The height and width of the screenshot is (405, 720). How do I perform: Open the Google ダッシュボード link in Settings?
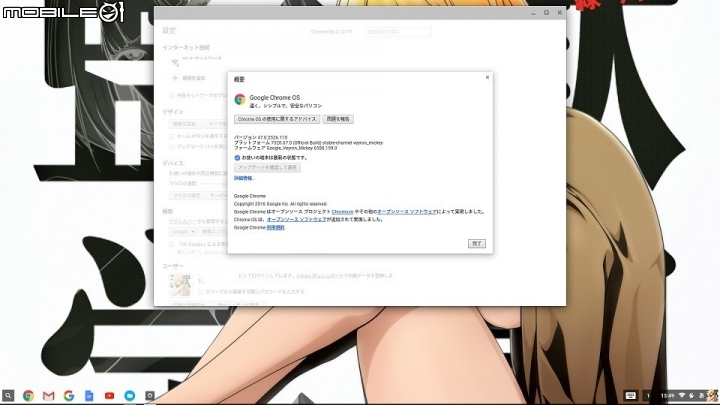320,276
